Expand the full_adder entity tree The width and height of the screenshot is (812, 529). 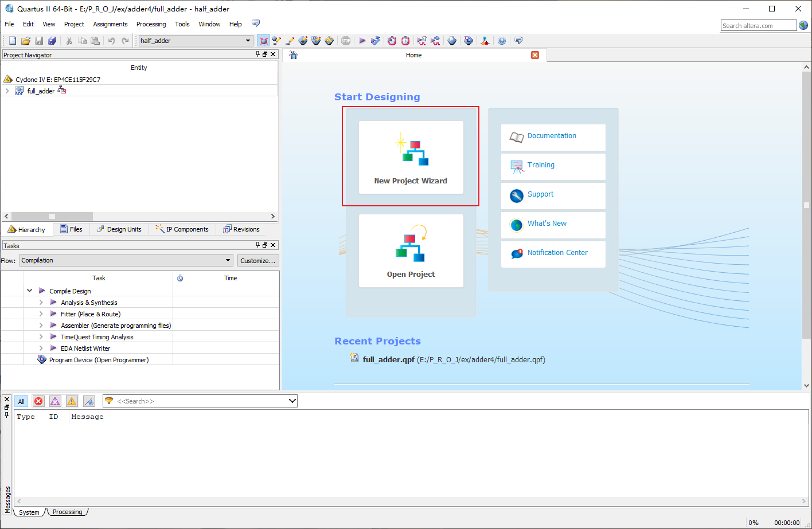(x=7, y=91)
